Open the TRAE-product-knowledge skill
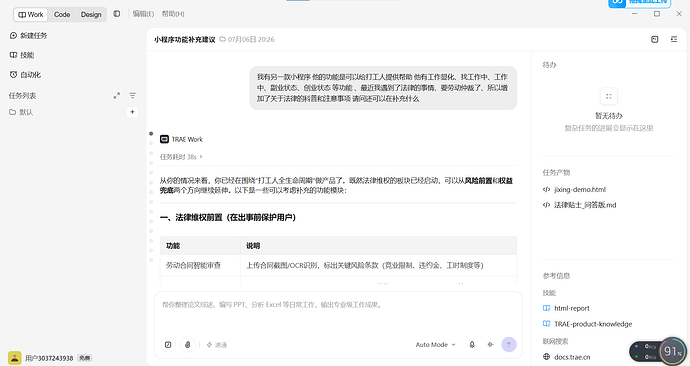The width and height of the screenshot is (690, 366). (x=587, y=324)
